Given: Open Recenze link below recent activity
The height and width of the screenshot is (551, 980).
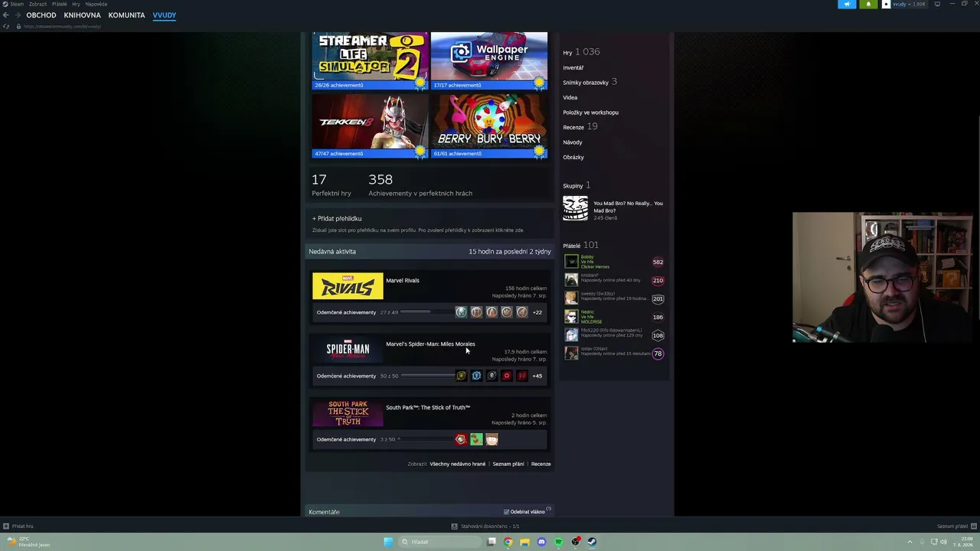Looking at the screenshot, I should 541,464.
